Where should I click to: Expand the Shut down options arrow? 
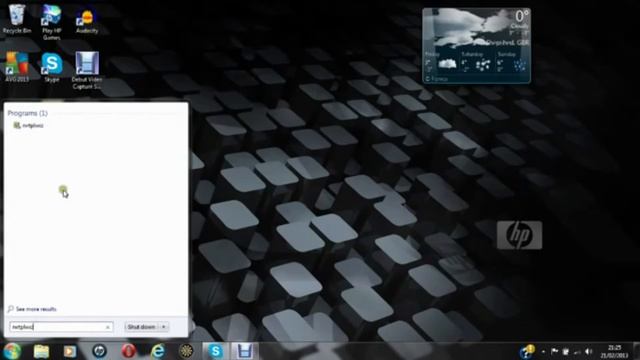164,327
